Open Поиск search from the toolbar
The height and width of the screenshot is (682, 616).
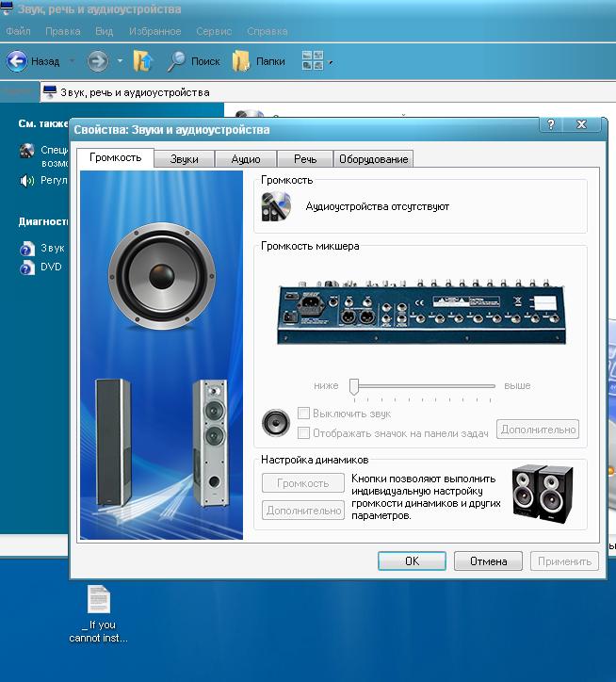pos(193,61)
